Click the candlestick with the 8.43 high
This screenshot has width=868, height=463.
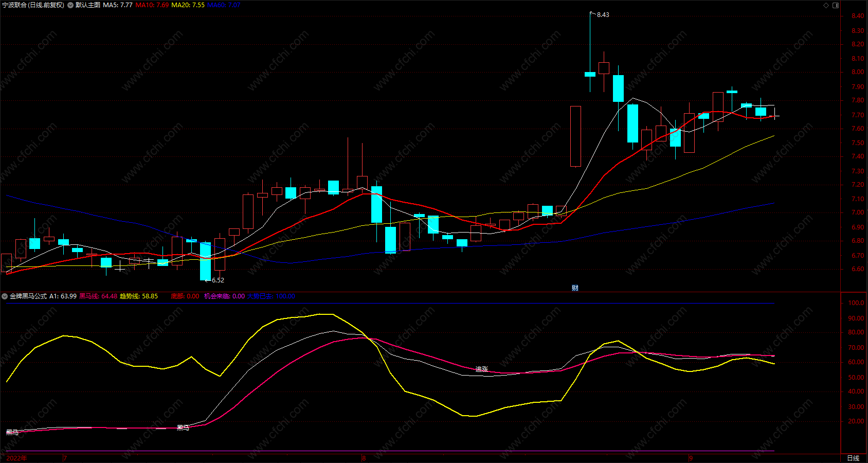pyautogui.click(x=590, y=74)
